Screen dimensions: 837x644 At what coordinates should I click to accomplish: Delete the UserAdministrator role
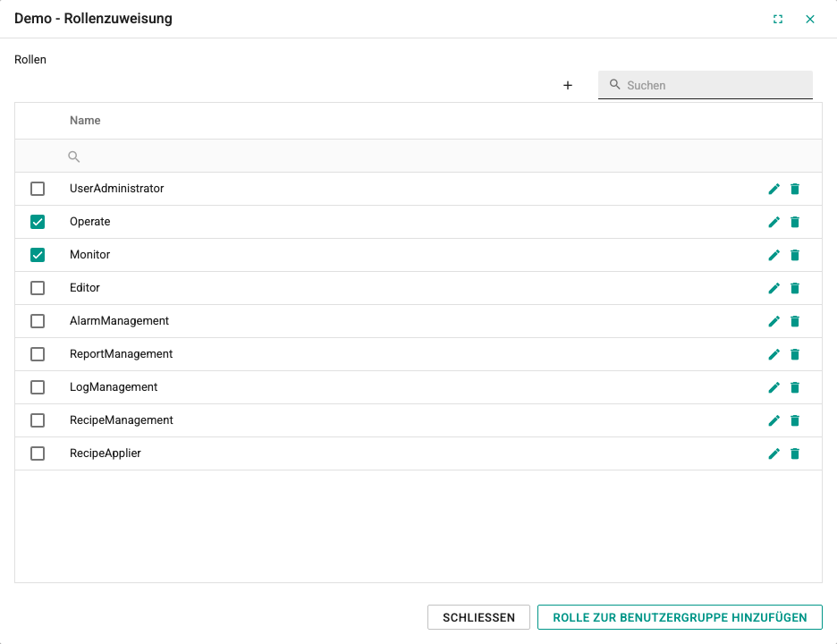795,189
